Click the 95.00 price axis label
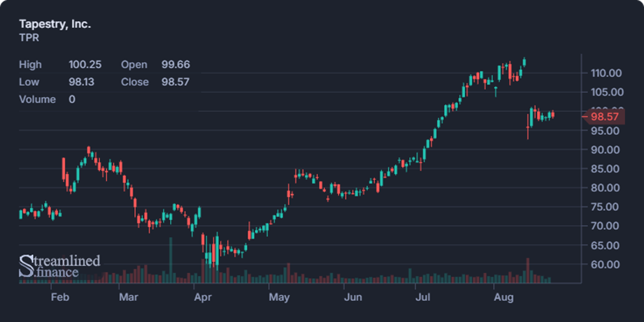The height and width of the screenshot is (322, 644). pos(606,131)
